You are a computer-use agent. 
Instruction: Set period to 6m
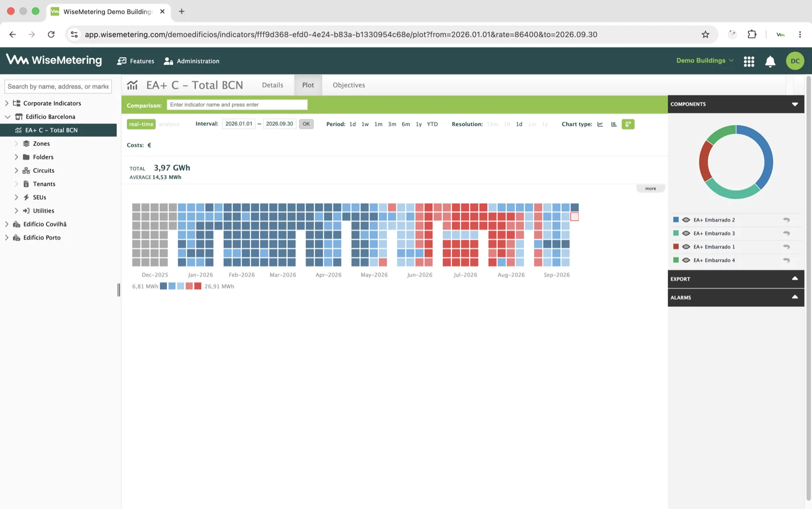(406, 124)
